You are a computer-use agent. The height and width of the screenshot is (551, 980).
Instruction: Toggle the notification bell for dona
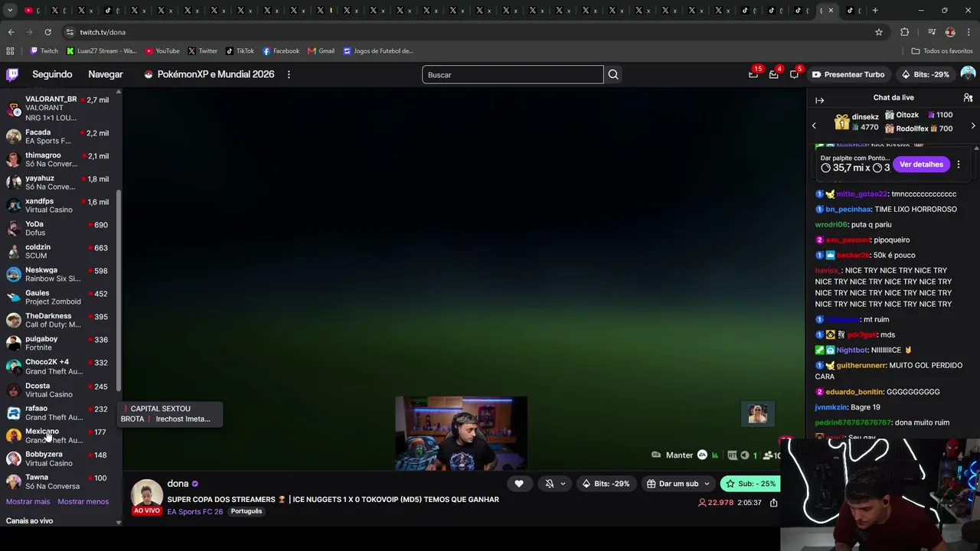(x=549, y=484)
